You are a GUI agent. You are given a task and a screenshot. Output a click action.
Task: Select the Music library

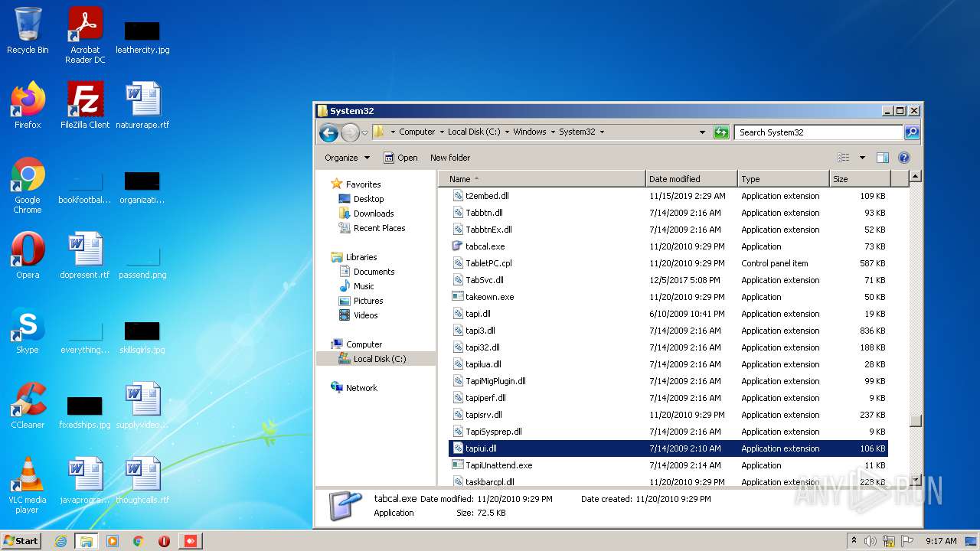click(x=364, y=286)
